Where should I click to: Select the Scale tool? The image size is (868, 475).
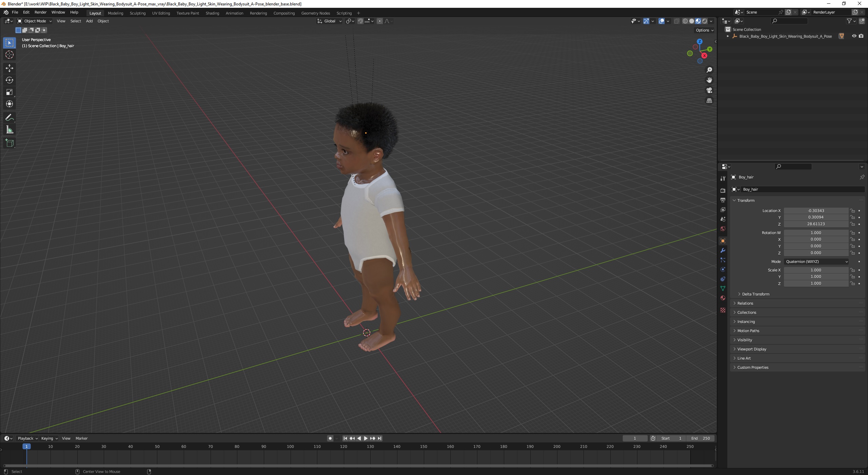[9, 92]
